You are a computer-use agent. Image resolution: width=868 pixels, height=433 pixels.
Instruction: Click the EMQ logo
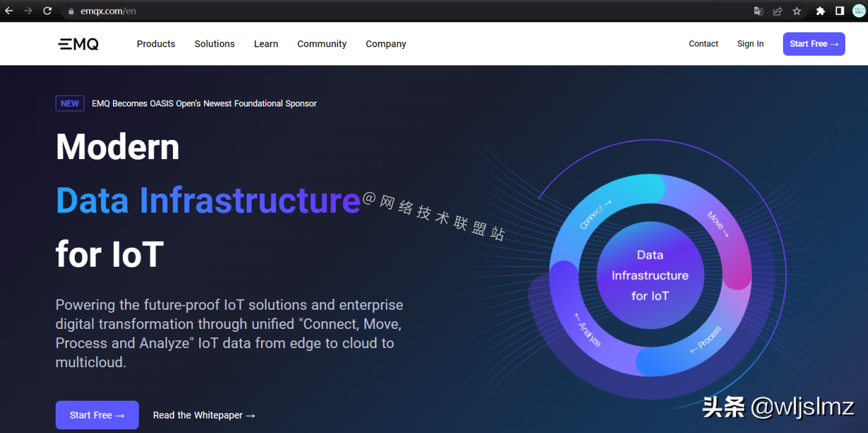click(x=78, y=44)
